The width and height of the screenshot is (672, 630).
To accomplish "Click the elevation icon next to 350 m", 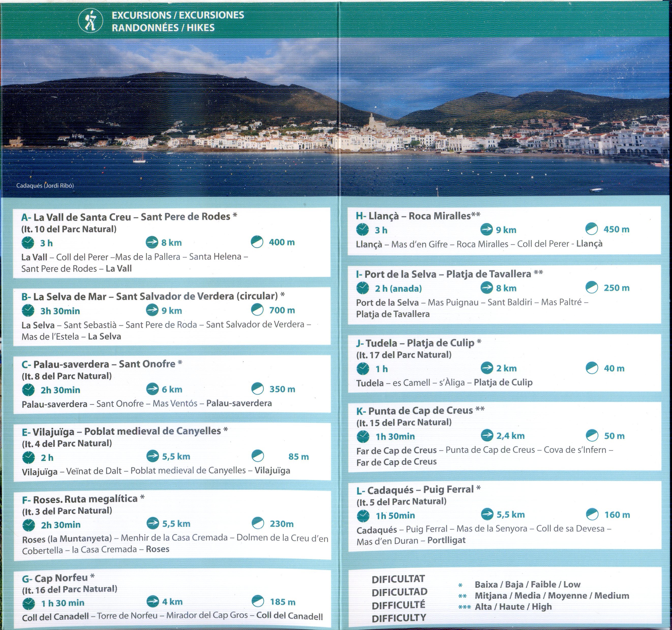I will 257,389.
